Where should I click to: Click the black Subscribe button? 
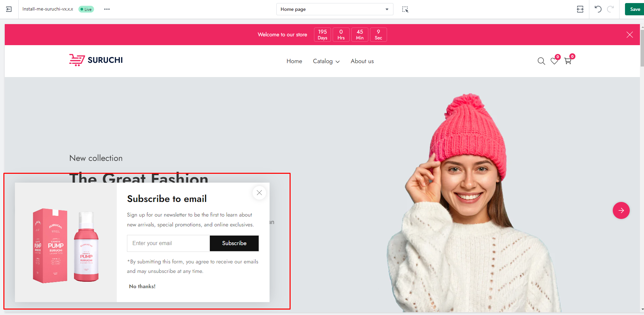234,243
